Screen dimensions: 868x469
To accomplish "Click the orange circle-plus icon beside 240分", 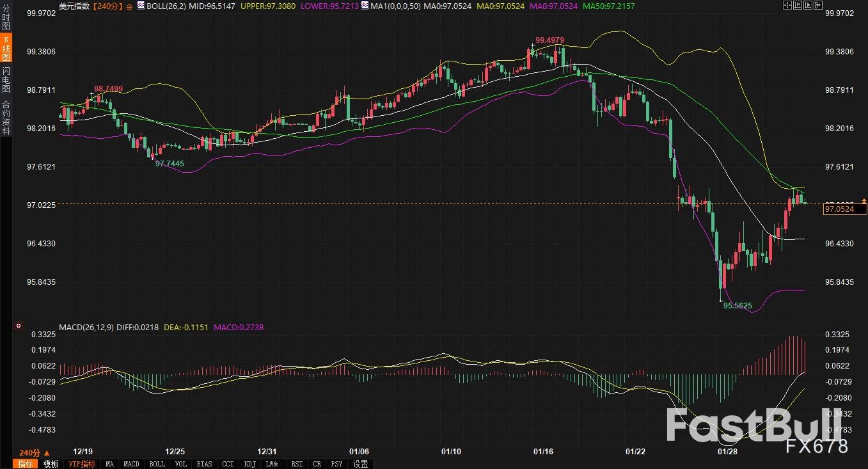I will (130, 6).
